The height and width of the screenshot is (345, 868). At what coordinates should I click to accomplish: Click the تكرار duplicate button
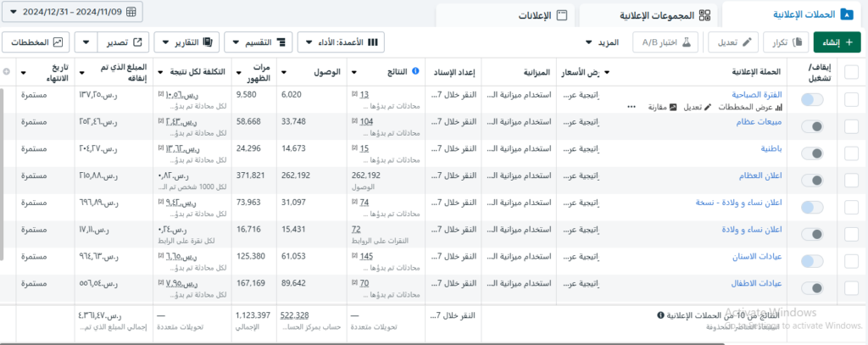click(786, 42)
